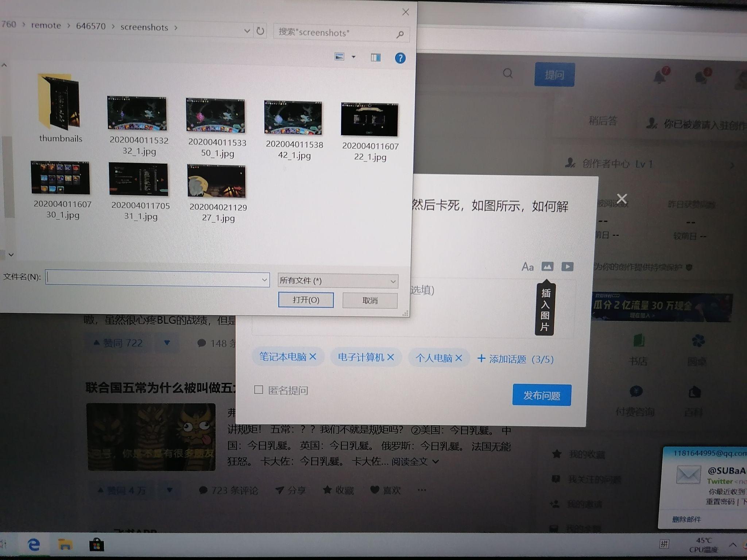The image size is (747, 560).
Task: Click the notification bell icon
Action: pyautogui.click(x=659, y=77)
